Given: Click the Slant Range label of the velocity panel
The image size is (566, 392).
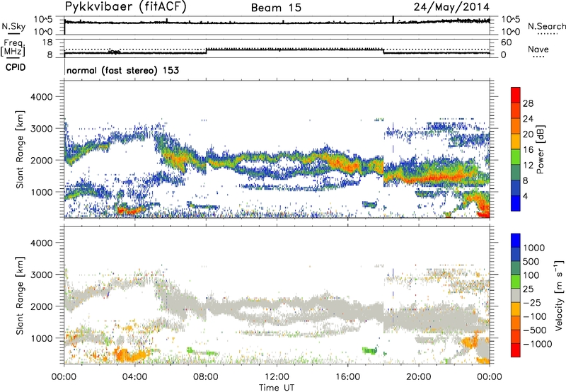Looking at the screenshot, I should click(20, 295).
